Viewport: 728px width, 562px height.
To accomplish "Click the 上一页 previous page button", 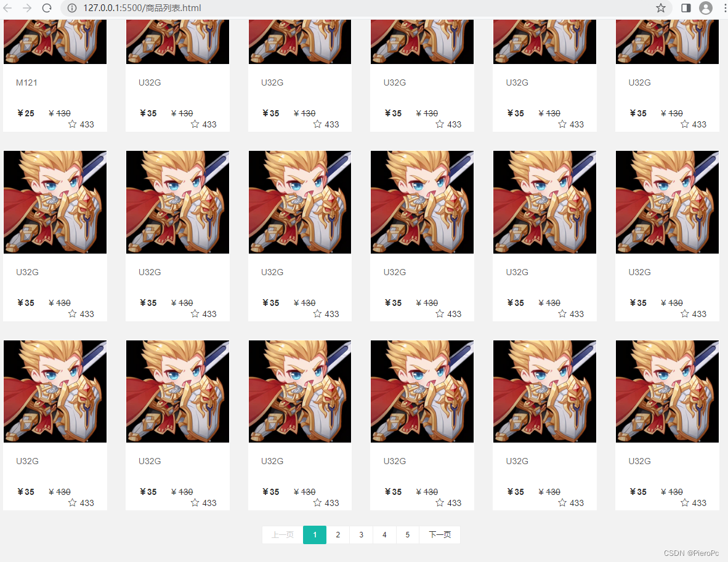I will click(283, 535).
